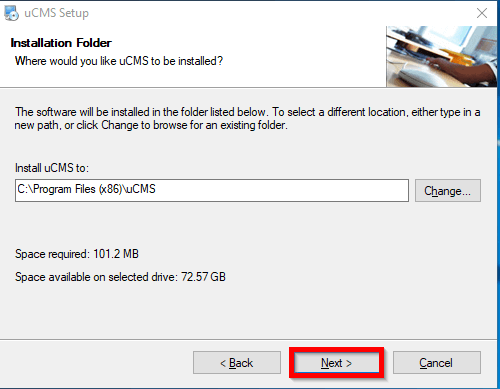Proceed with the Next > button
The height and width of the screenshot is (389, 500).
pos(336,363)
